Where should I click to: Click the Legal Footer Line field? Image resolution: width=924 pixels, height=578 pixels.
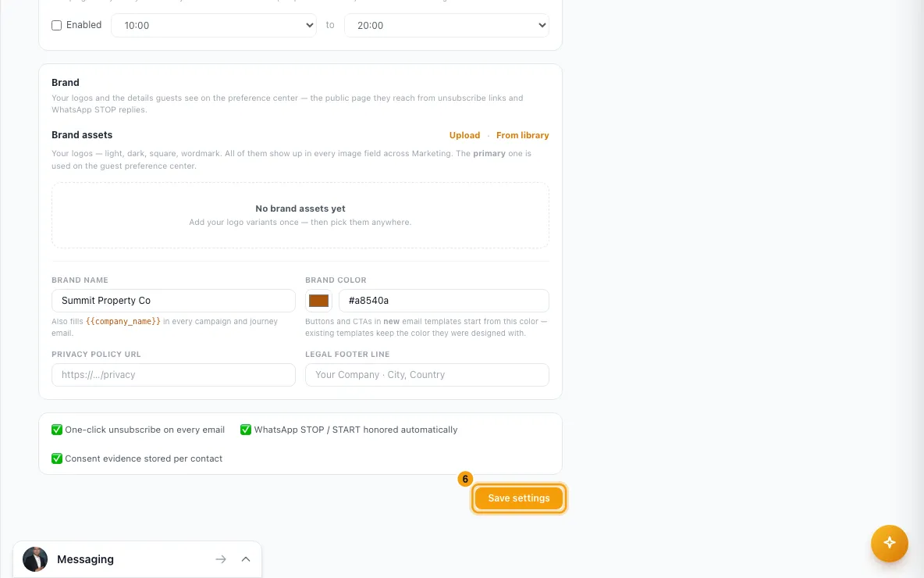tap(427, 375)
